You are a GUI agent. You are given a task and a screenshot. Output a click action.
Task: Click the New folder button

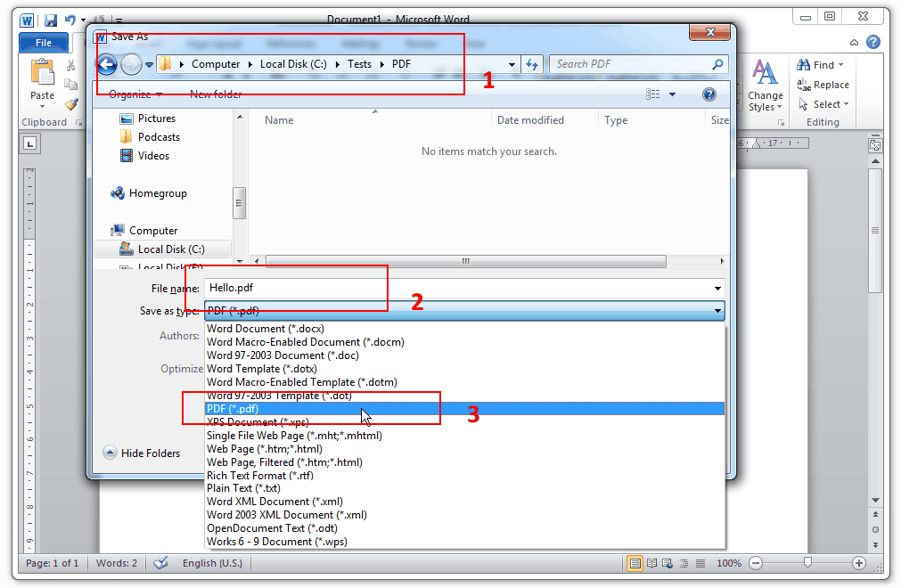tap(216, 94)
